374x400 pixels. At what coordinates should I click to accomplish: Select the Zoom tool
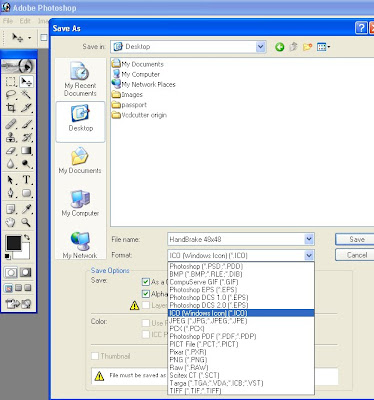pos(26,222)
